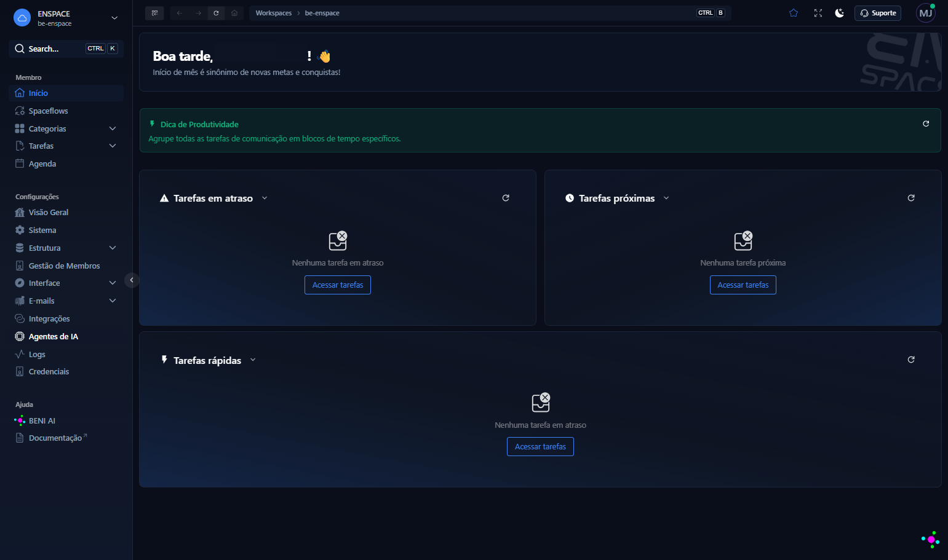Open Spaceflows from sidebar
This screenshot has width=948, height=560.
pyautogui.click(x=66, y=111)
